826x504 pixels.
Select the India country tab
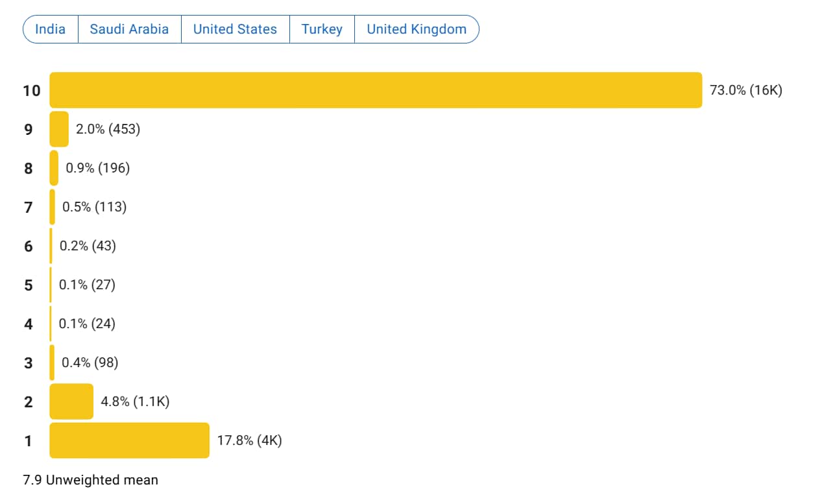tap(51, 29)
